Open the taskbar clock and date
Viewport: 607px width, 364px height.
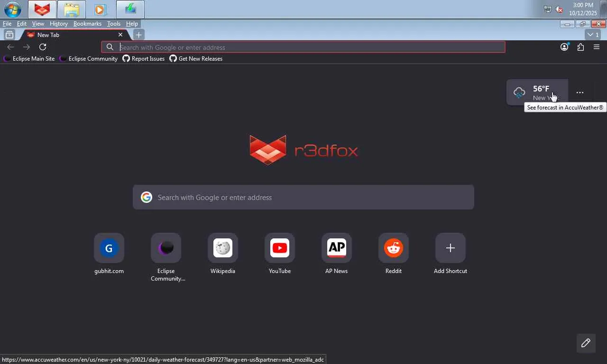pyautogui.click(x=583, y=9)
